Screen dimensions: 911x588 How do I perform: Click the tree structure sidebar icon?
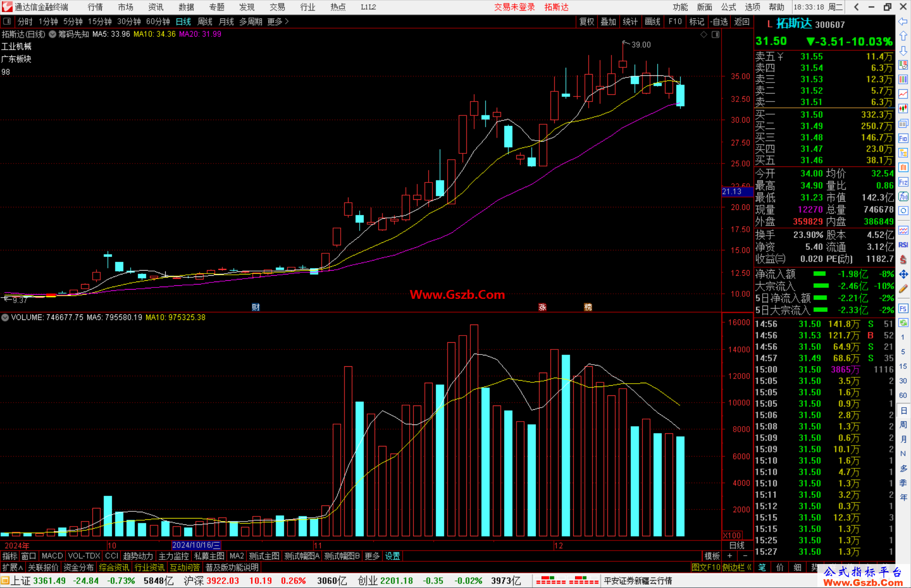coord(903,153)
